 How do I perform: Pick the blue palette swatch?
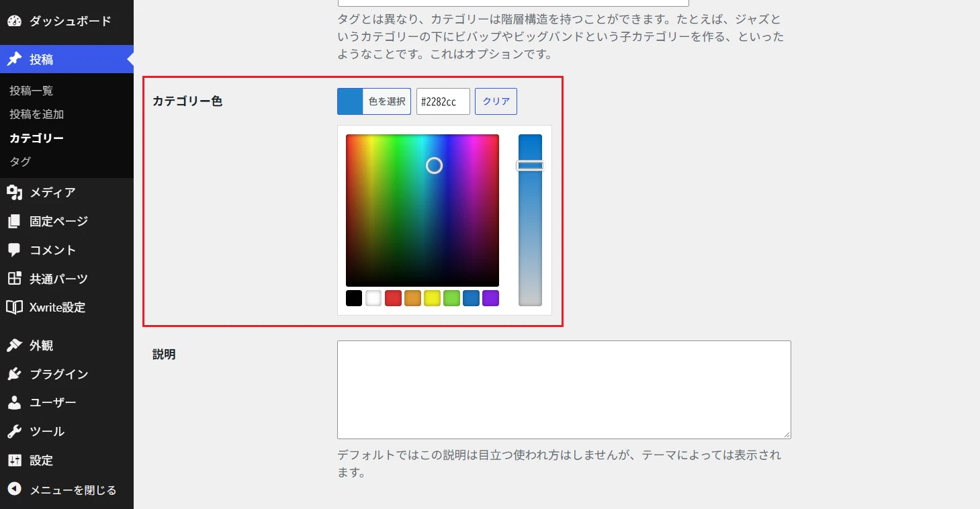pyautogui.click(x=472, y=298)
